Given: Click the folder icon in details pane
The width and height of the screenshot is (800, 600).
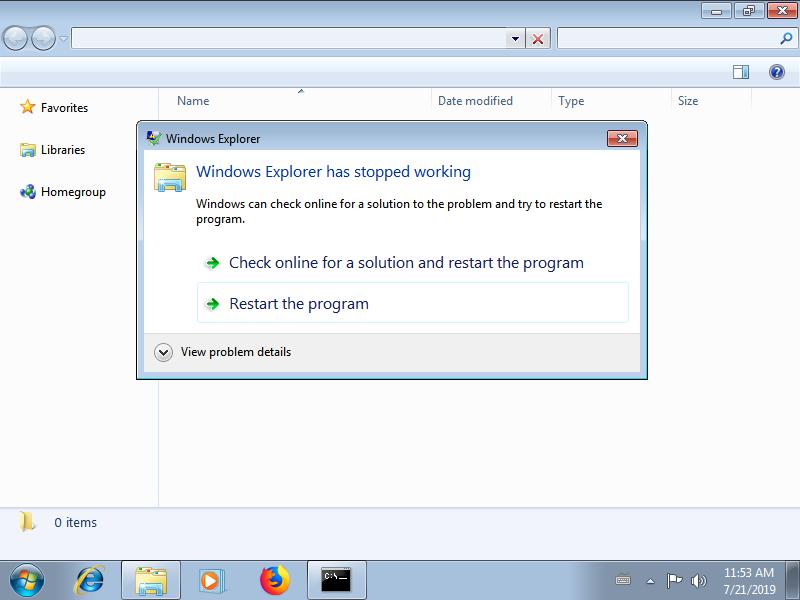Looking at the screenshot, I should (27, 522).
